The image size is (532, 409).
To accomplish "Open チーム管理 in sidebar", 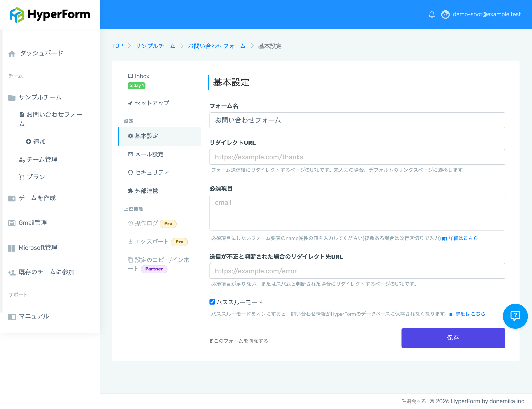I will point(42,160).
